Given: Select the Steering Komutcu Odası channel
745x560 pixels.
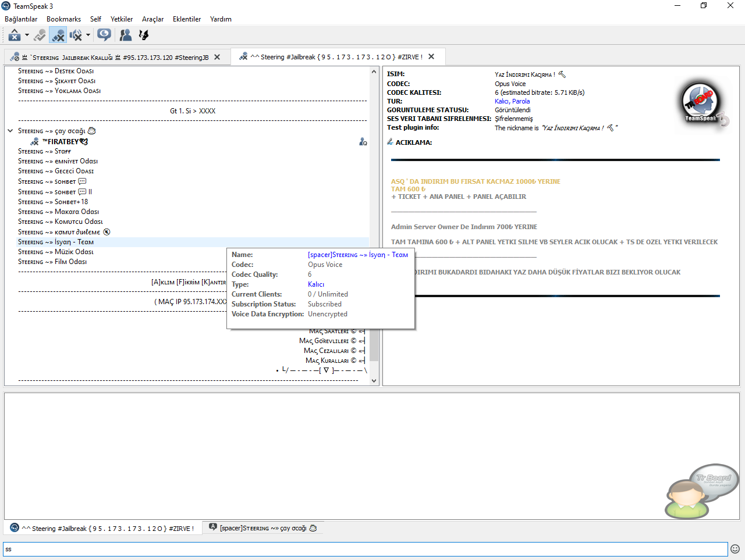Looking at the screenshot, I should click(x=61, y=222).
